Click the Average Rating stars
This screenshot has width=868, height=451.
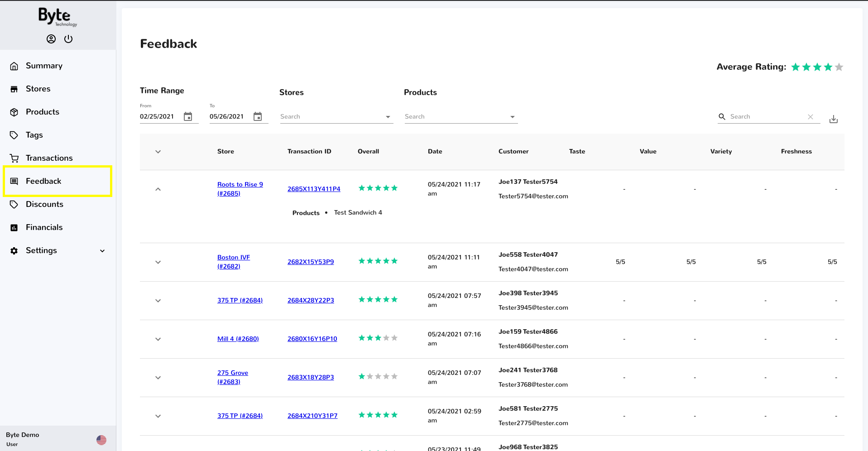point(817,67)
